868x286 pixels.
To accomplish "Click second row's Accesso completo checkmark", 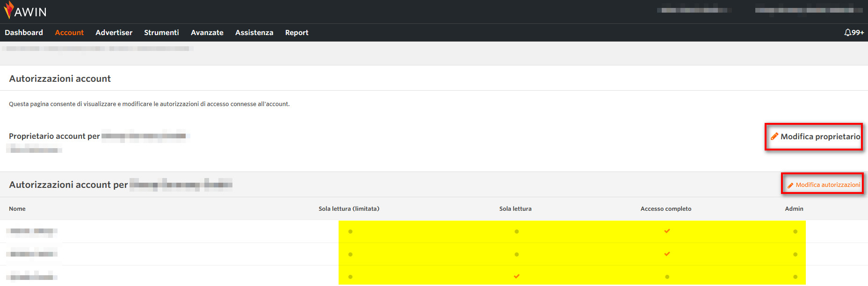I will (667, 254).
